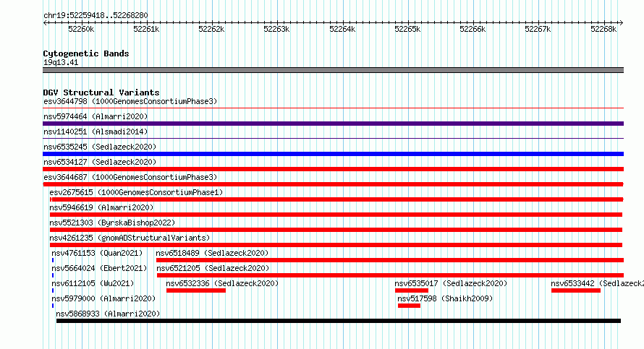This screenshot has width=644, height=349.
Task: Open nsv5868933 (Almarri2020) label
Action: [x=108, y=314]
